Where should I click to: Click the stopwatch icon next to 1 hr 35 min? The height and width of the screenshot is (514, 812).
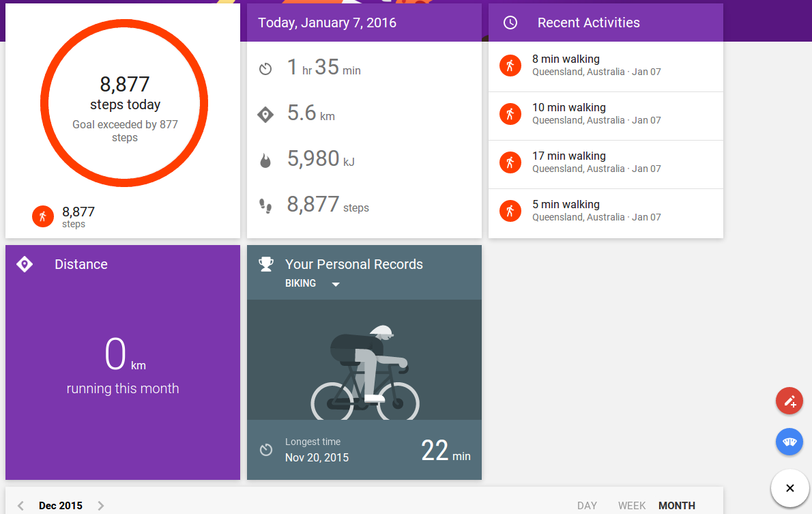tap(265, 69)
